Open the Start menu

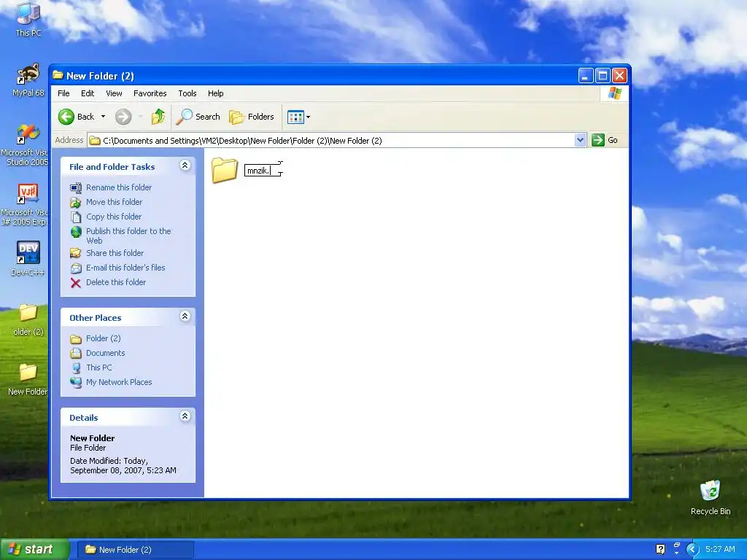click(34, 549)
